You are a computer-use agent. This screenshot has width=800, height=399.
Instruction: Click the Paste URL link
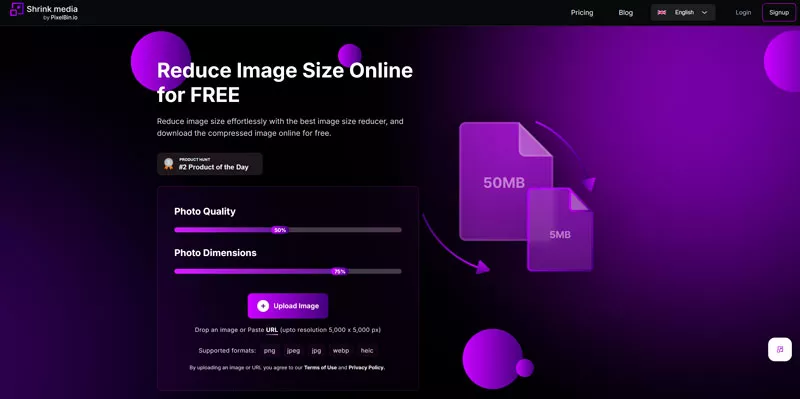(272, 330)
